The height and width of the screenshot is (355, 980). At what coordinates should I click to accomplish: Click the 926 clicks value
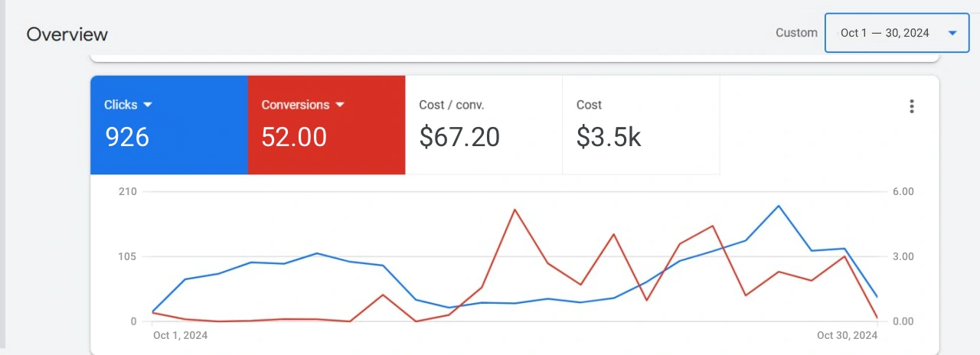pyautogui.click(x=127, y=137)
